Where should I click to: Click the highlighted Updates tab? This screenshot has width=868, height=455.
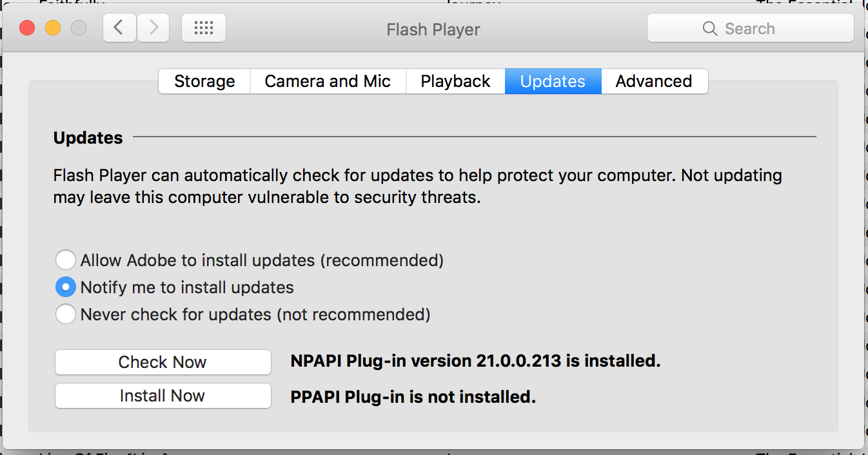point(553,81)
